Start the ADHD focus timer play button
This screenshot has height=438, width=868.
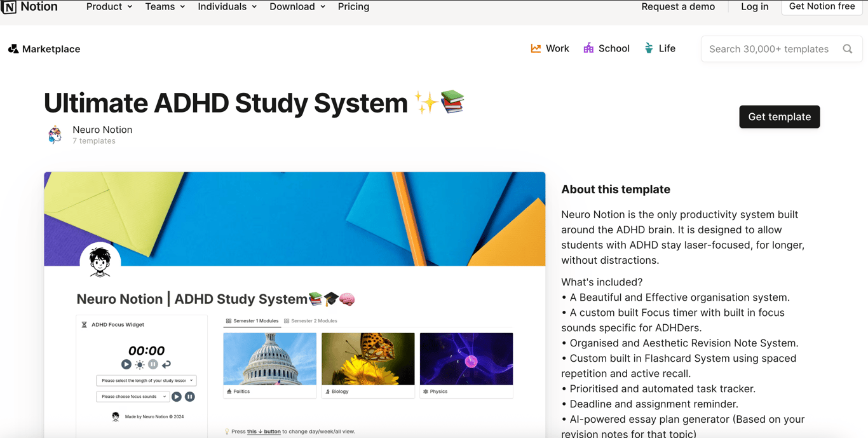[x=126, y=364]
